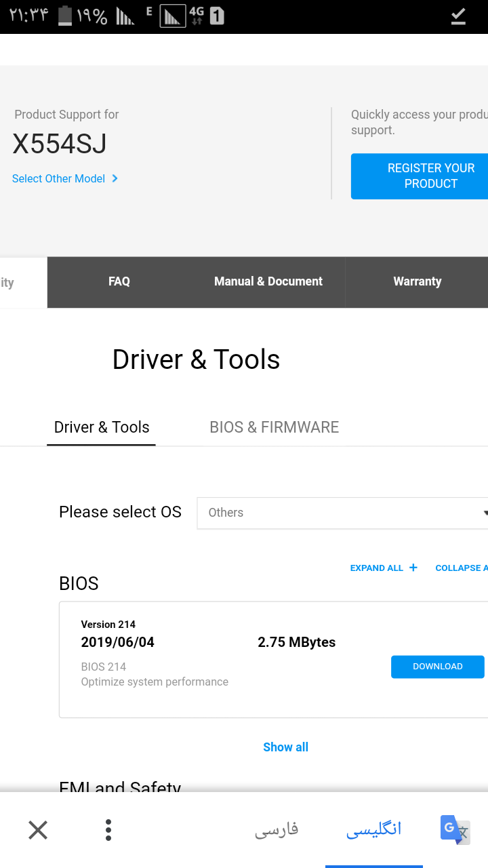Click Select Other Model link
The width and height of the screenshot is (488, 868).
[58, 178]
